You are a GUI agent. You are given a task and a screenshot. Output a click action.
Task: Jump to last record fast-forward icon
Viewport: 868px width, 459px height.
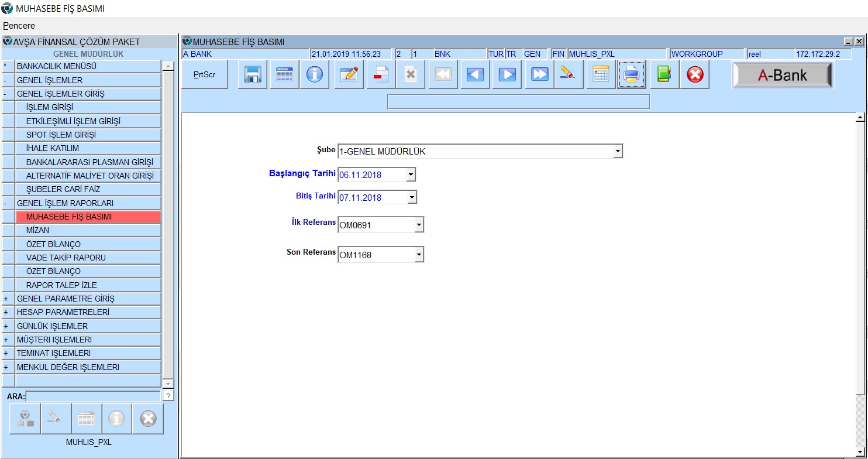pos(539,75)
